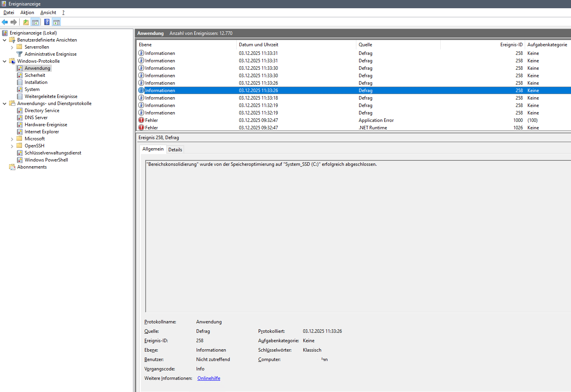This screenshot has height=392, width=571.
Task: Collapse the Windows-Protokolle node
Action: click(5, 61)
